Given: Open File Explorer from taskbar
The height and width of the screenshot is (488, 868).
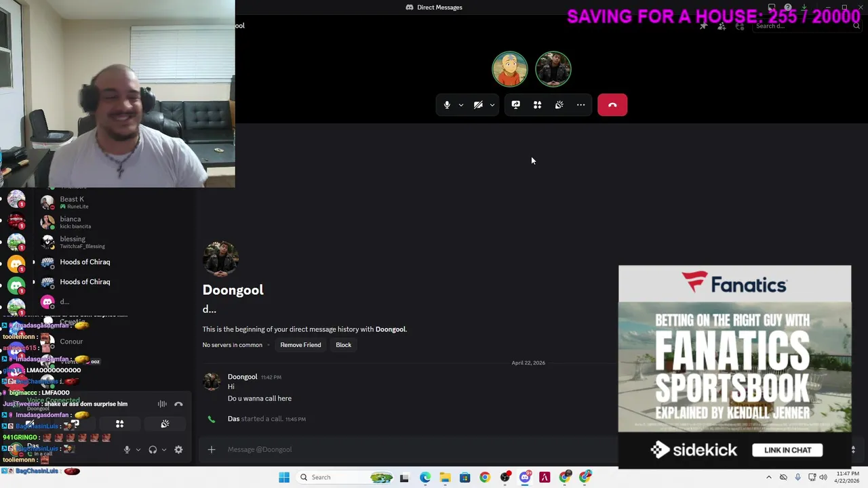Looking at the screenshot, I should coord(445,477).
